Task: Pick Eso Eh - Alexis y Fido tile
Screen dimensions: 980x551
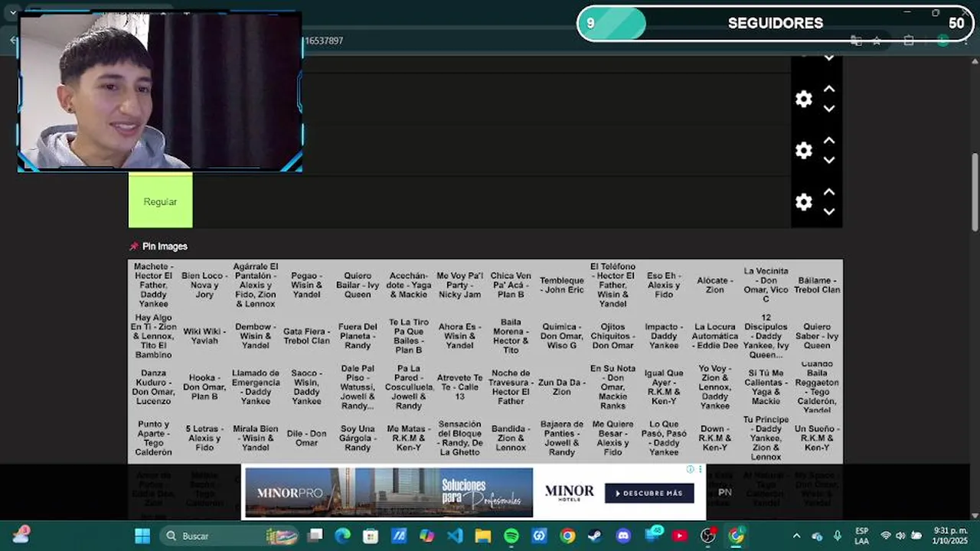Action: click(664, 285)
